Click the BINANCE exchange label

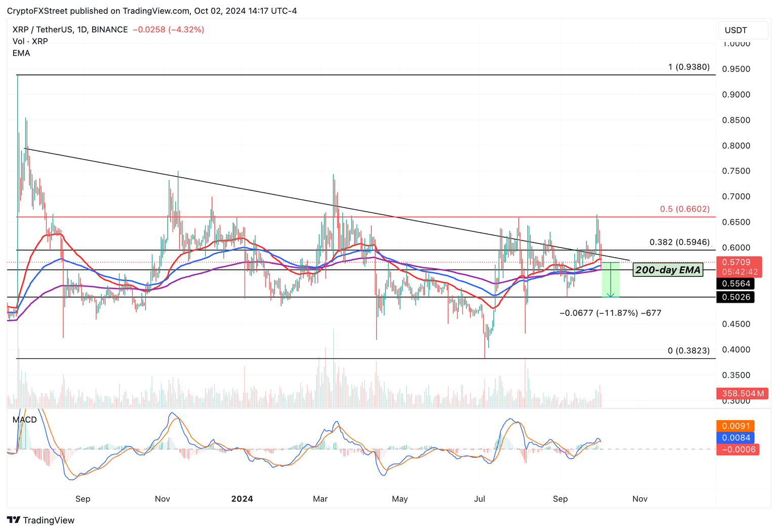coord(108,29)
